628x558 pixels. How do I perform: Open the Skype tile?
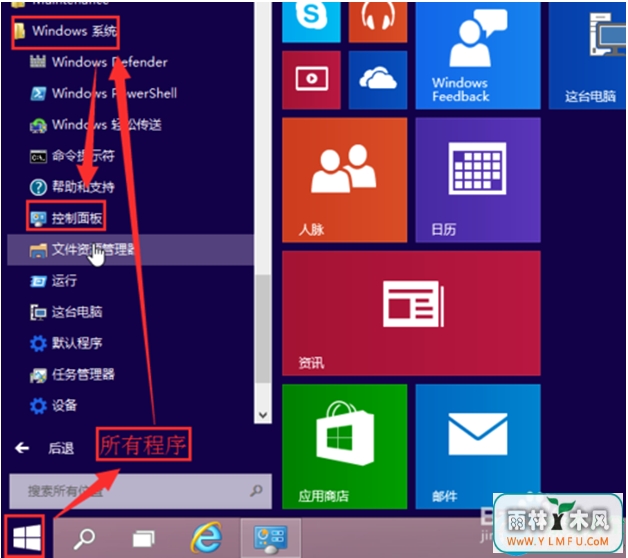[x=311, y=22]
